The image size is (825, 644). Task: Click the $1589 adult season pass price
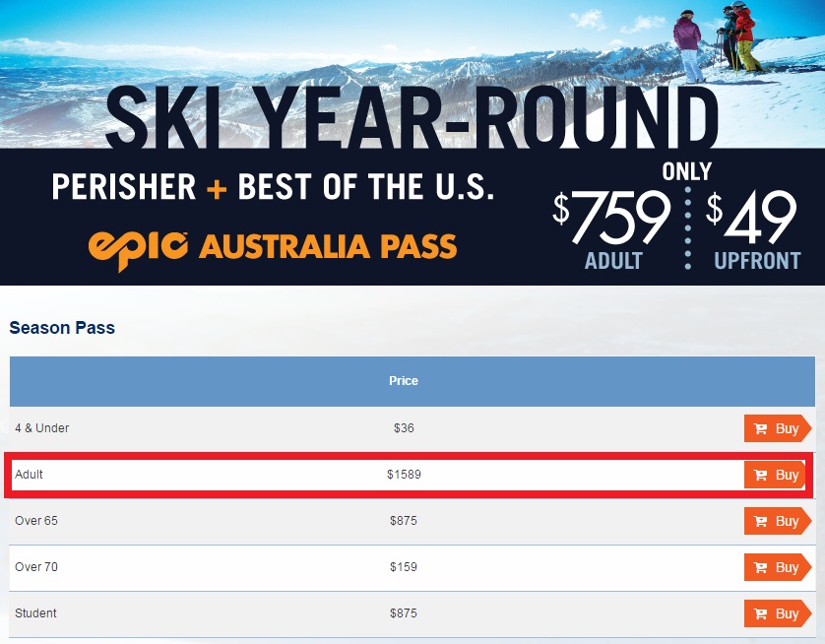(x=404, y=475)
